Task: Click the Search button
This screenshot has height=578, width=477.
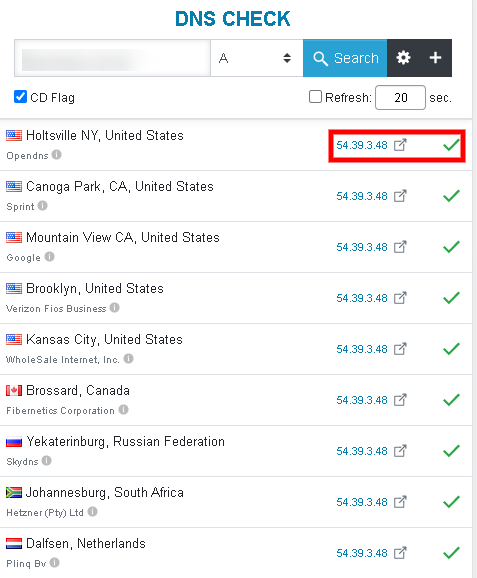Action: [x=345, y=58]
